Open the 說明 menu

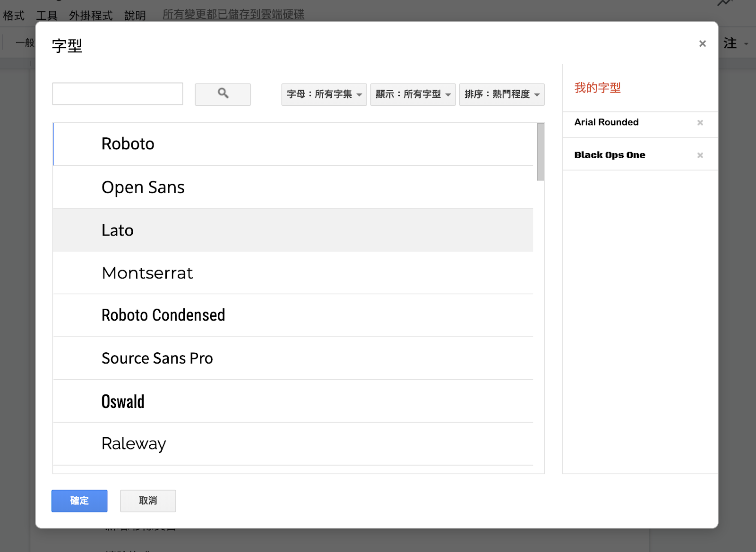(135, 16)
